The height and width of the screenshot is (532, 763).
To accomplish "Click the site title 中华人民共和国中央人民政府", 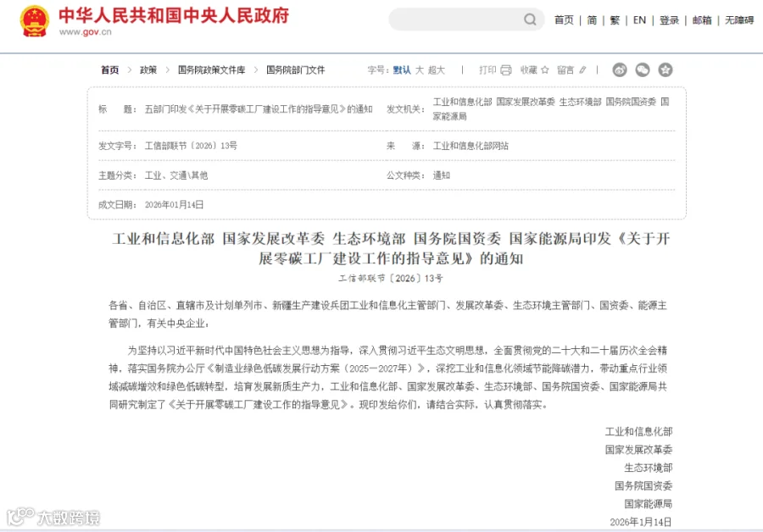I will (174, 15).
